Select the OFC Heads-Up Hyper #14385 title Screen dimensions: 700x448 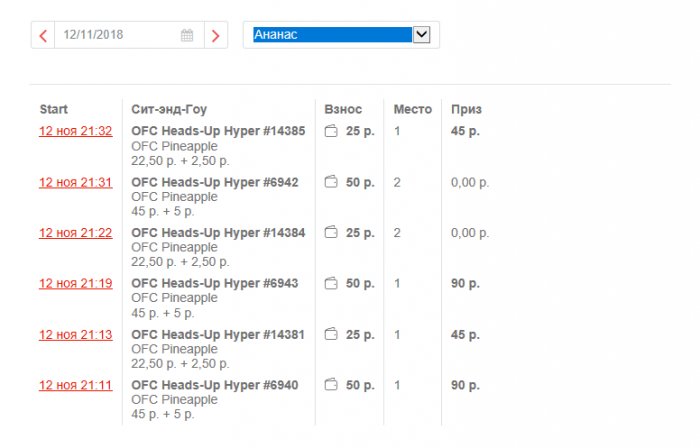coord(218,131)
